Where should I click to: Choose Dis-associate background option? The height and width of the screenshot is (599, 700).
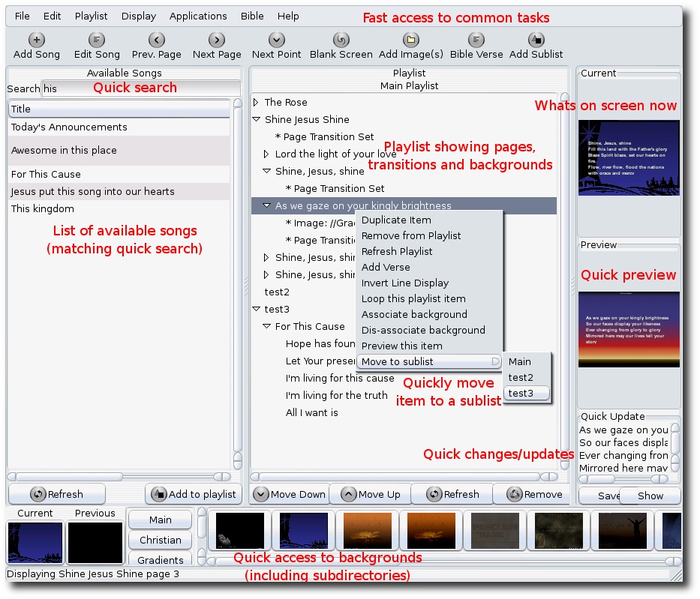pyautogui.click(x=429, y=330)
